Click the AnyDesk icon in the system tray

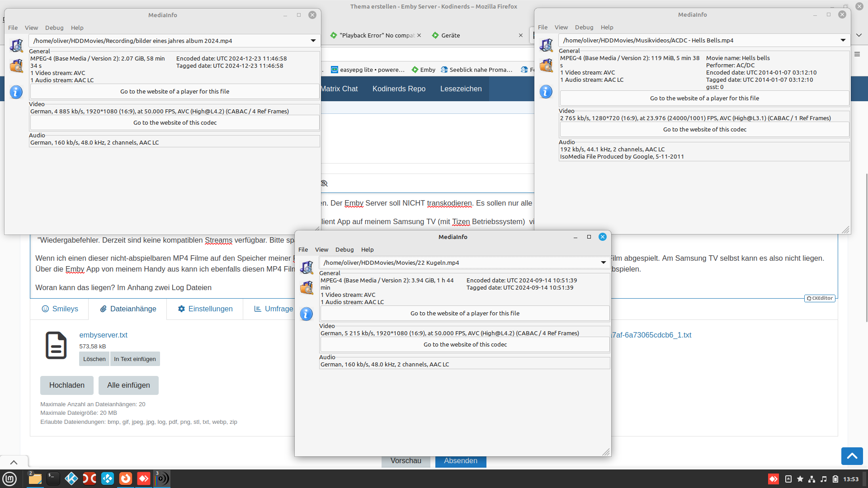pyautogui.click(x=774, y=479)
